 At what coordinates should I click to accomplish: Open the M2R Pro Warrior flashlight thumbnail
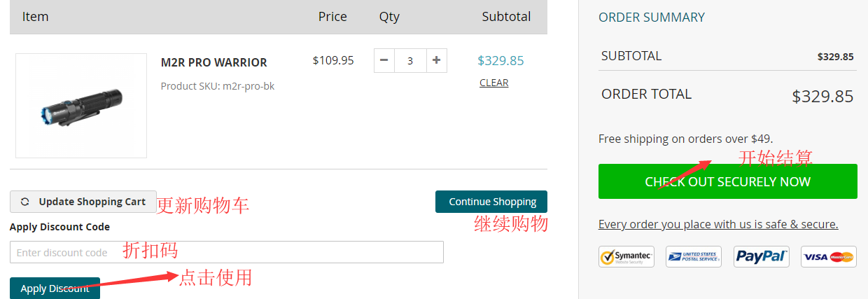coord(81,106)
